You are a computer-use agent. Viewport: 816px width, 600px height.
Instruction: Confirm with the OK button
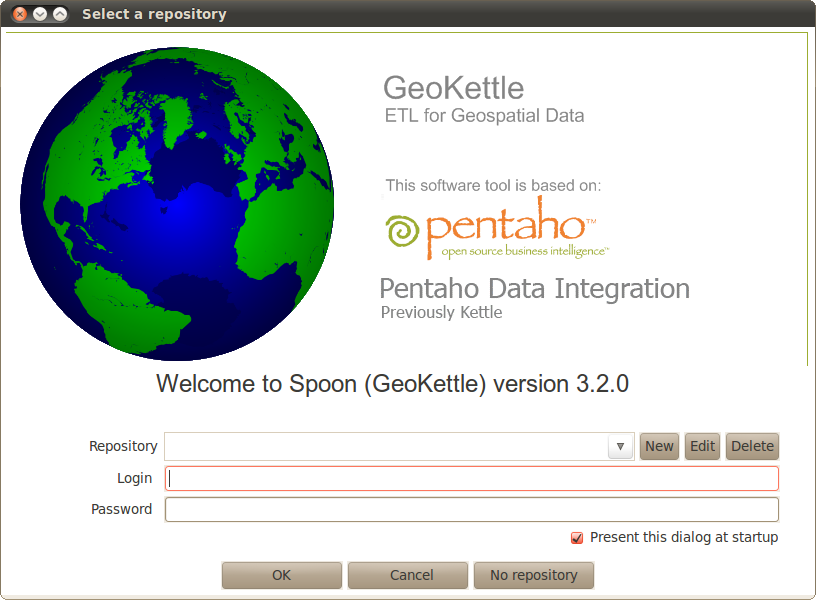282,575
